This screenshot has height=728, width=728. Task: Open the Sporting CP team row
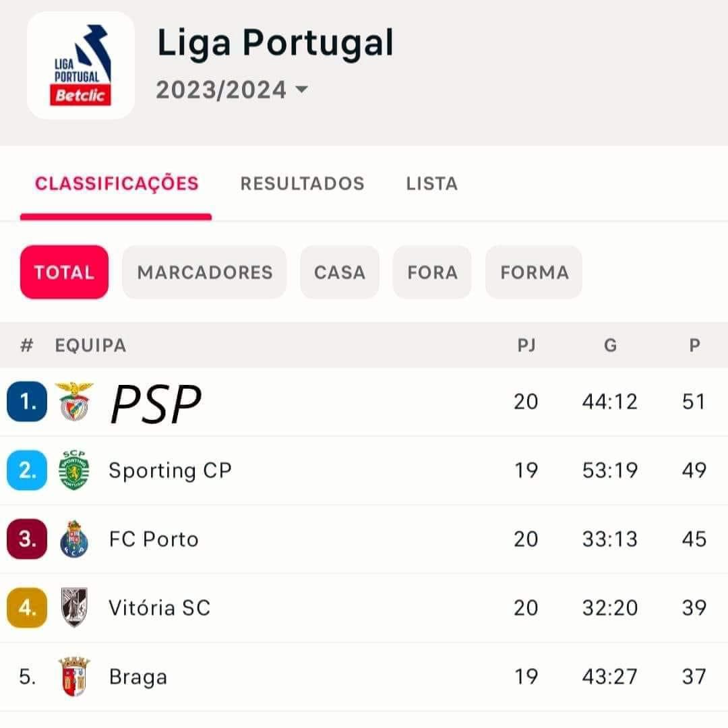pos(364,471)
